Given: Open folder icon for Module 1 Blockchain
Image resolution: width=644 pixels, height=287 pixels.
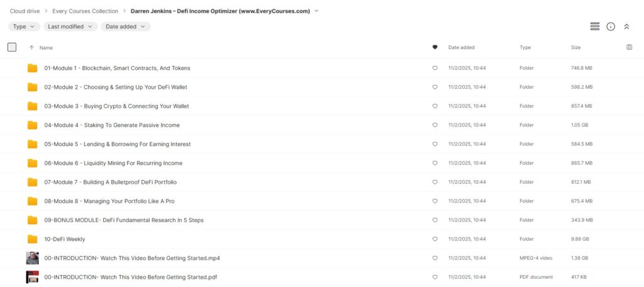Looking at the screenshot, I should tap(33, 68).
